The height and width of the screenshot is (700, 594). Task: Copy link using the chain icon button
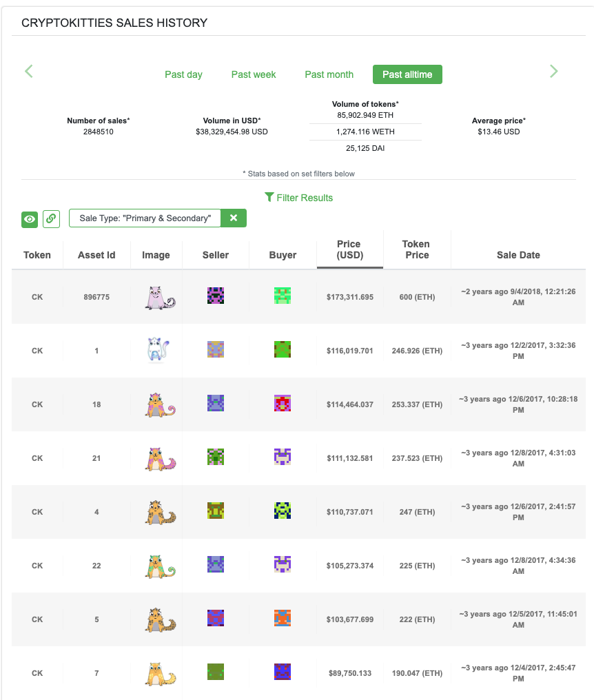pos(52,219)
